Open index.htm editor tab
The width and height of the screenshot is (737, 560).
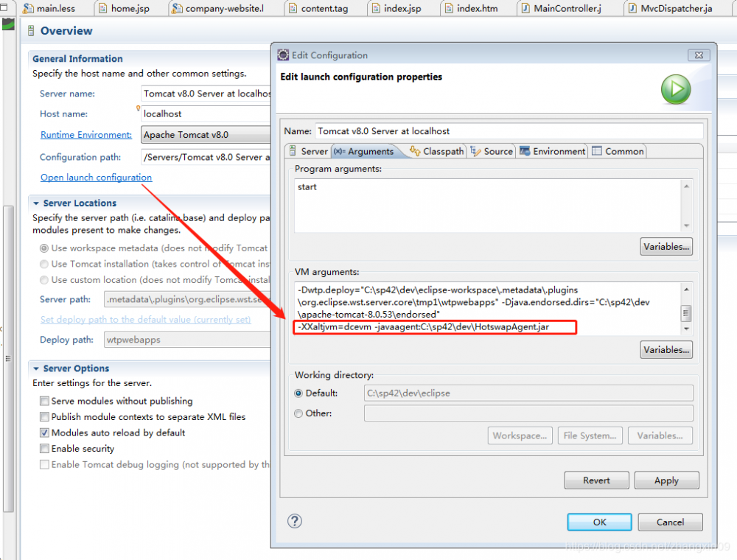(x=472, y=8)
